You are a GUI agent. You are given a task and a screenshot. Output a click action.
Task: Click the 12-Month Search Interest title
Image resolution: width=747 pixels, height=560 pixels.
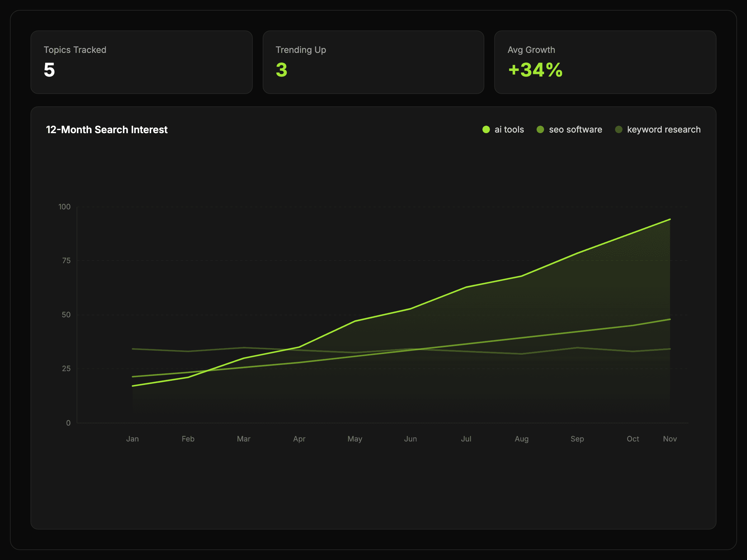[107, 130]
